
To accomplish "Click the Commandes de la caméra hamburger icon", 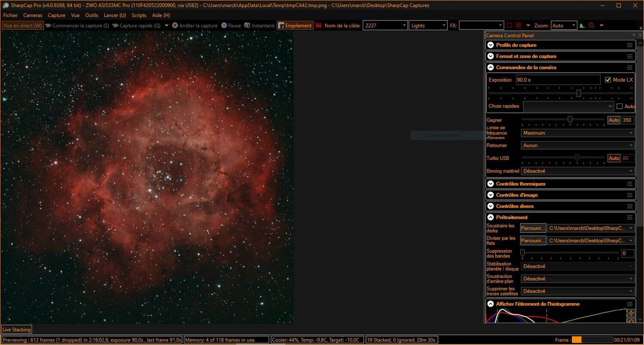I will (x=629, y=67).
